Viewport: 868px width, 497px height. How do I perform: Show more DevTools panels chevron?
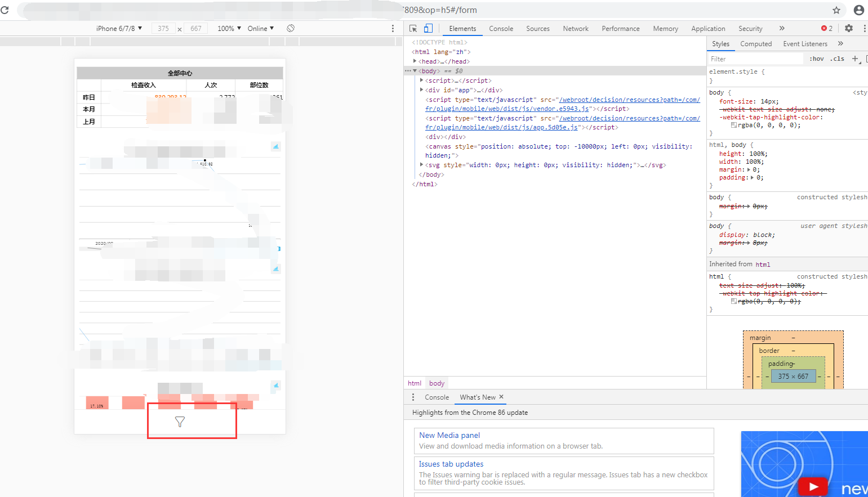782,28
